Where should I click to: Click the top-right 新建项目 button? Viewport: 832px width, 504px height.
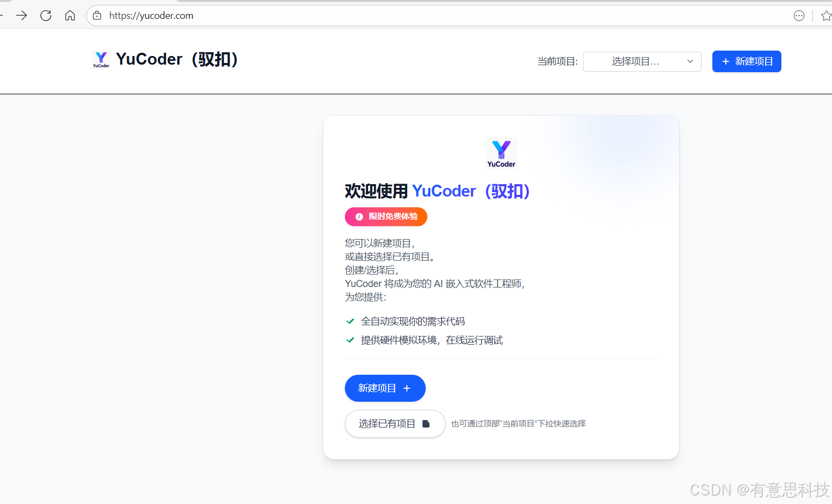[x=747, y=61]
